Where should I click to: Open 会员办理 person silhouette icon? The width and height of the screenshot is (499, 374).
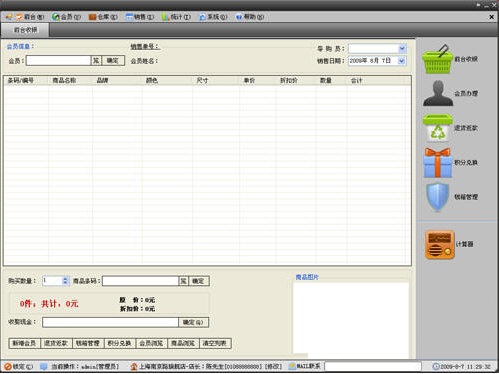[x=438, y=93]
